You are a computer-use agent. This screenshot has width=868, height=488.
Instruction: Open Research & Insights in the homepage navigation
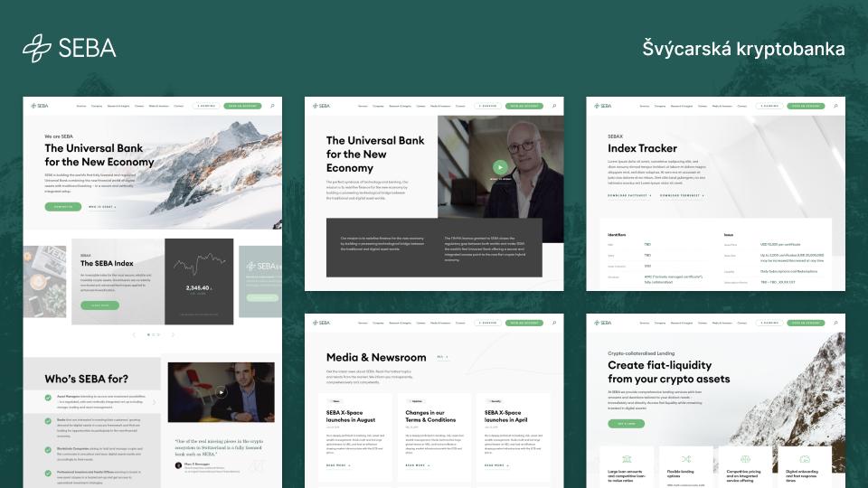coord(118,106)
